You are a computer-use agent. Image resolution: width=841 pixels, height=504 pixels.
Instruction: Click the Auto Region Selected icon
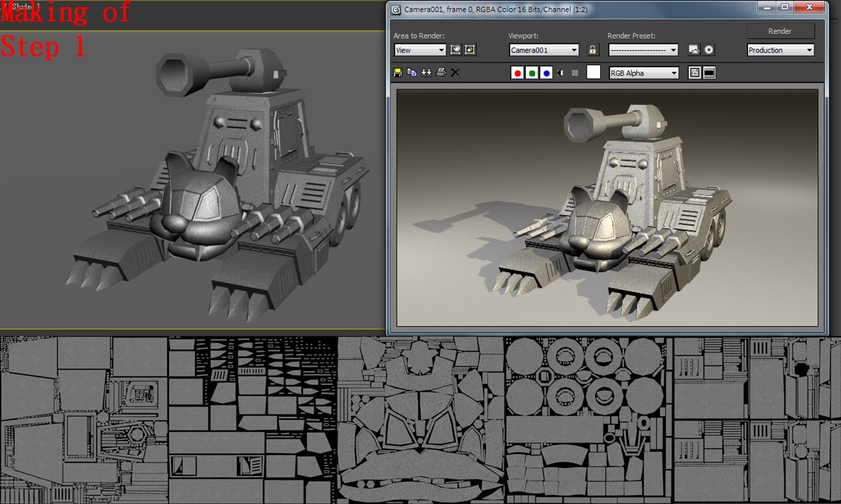click(x=470, y=50)
